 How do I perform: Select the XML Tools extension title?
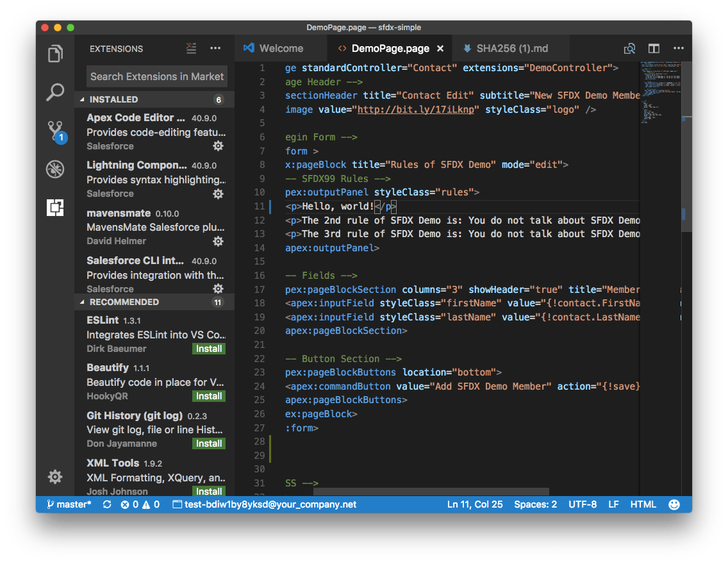coord(113,463)
